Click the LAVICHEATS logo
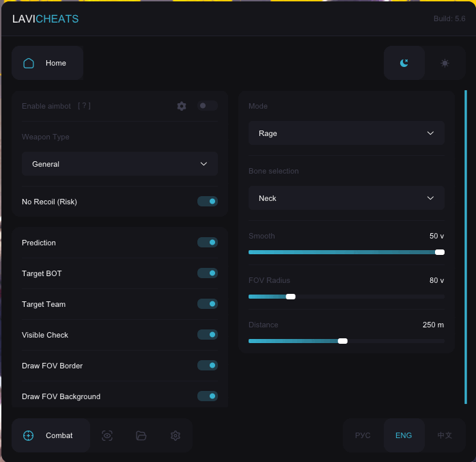The height and width of the screenshot is (462, 476). 45,19
